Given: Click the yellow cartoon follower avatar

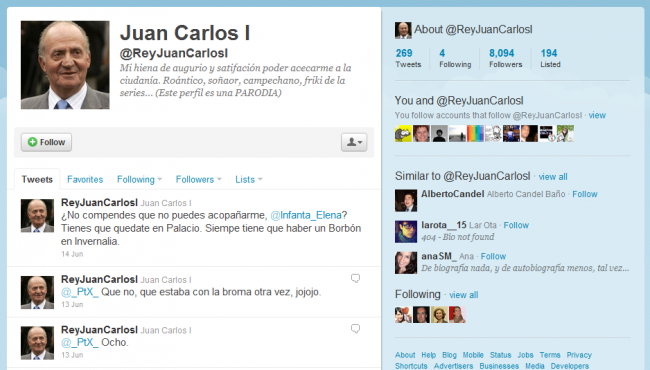Looking at the screenshot, I should (403, 134).
